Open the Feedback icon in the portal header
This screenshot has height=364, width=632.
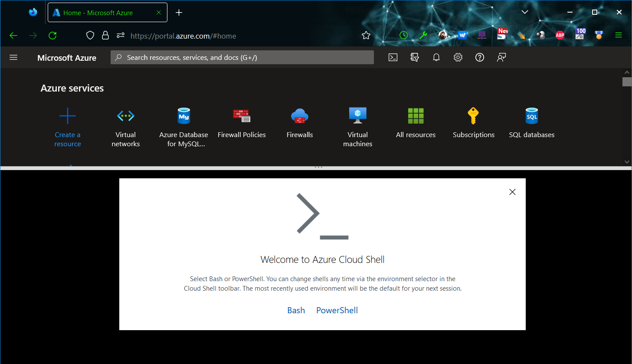(501, 57)
